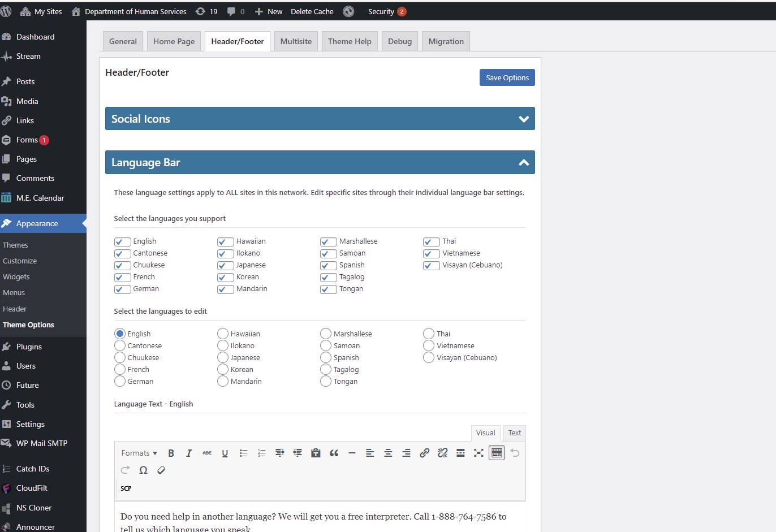Choose Korean as the language to edit
Screen dimensions: 776x532
pos(223,369)
